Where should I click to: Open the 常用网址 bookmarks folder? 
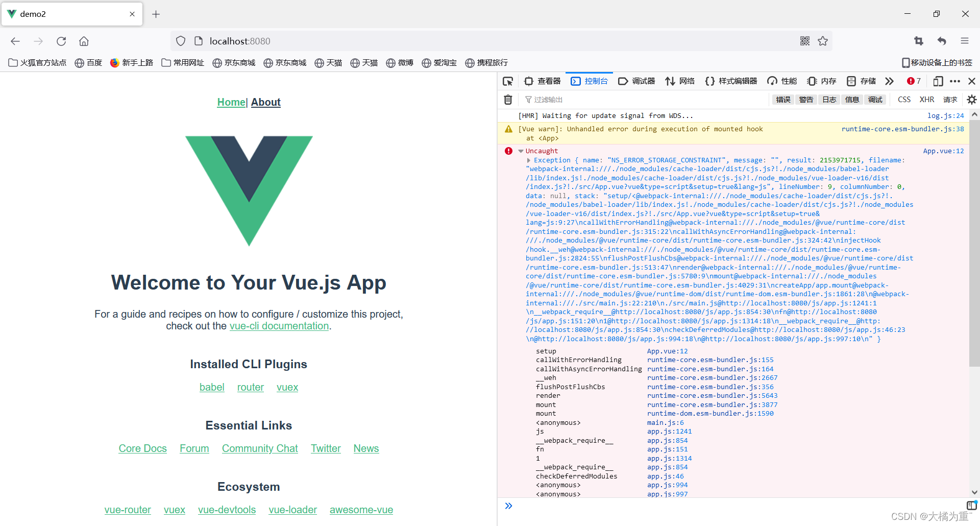click(x=183, y=63)
